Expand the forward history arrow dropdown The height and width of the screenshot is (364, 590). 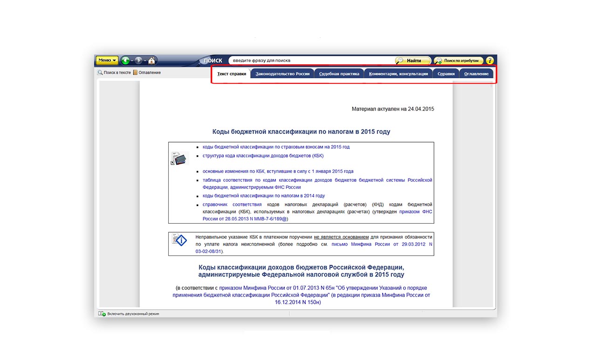click(145, 61)
